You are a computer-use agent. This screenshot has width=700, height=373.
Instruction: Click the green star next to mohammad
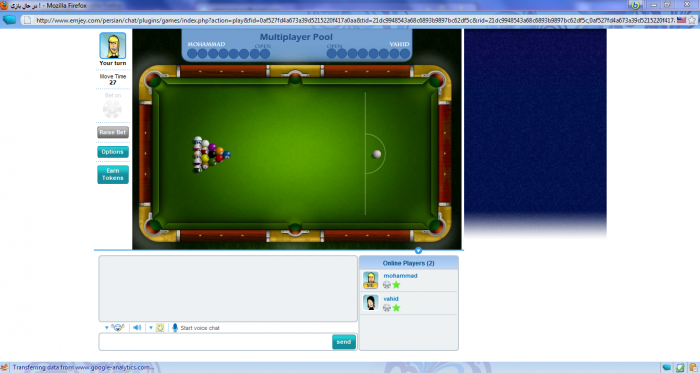(x=396, y=285)
